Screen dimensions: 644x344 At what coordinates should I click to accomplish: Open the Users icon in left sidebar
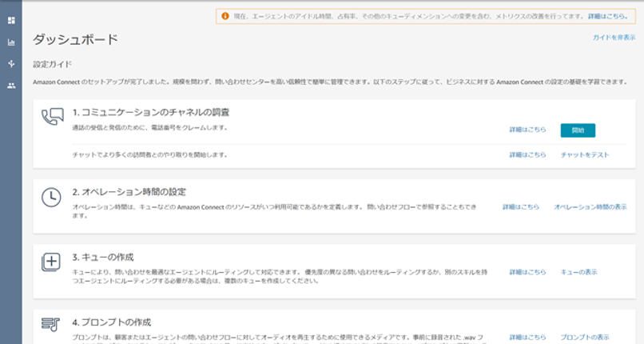pyautogui.click(x=11, y=85)
